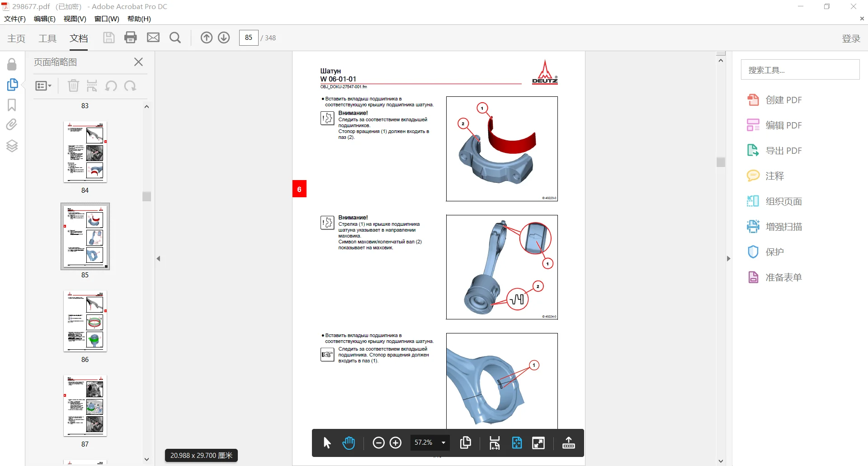Open the bookmarks panel icon
Image resolution: width=868 pixels, height=466 pixels.
click(x=12, y=105)
